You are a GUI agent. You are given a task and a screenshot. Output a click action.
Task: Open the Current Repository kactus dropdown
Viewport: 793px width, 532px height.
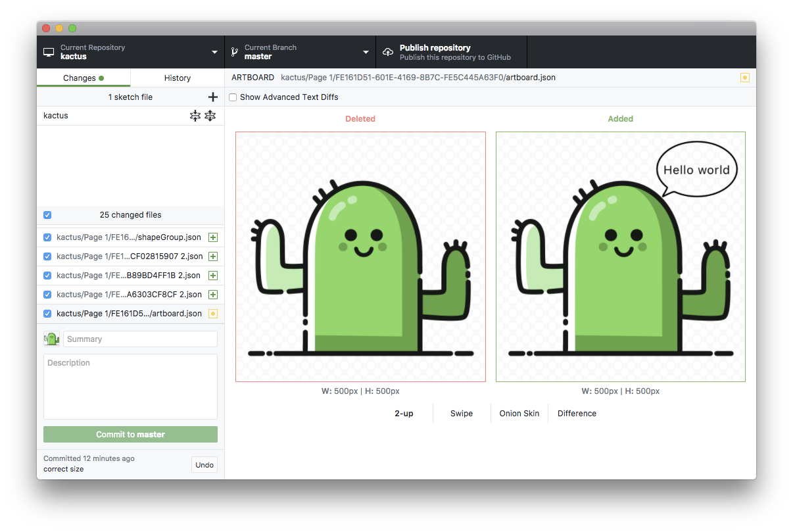click(131, 52)
